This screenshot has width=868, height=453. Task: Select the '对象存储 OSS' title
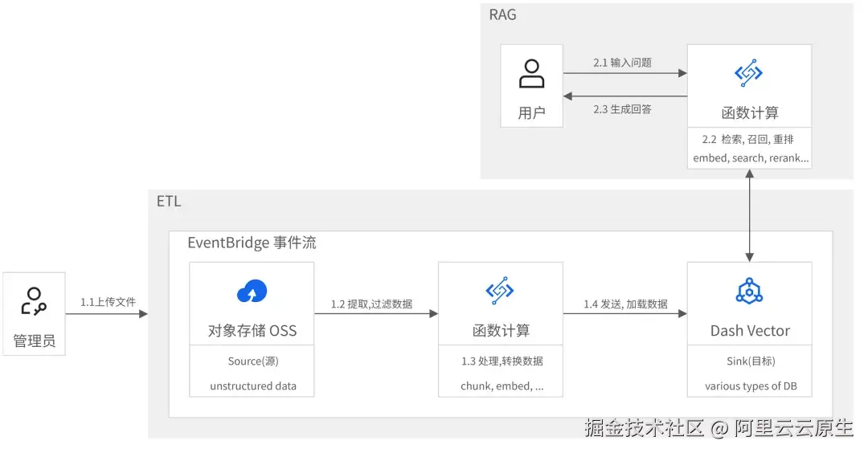pos(252,331)
